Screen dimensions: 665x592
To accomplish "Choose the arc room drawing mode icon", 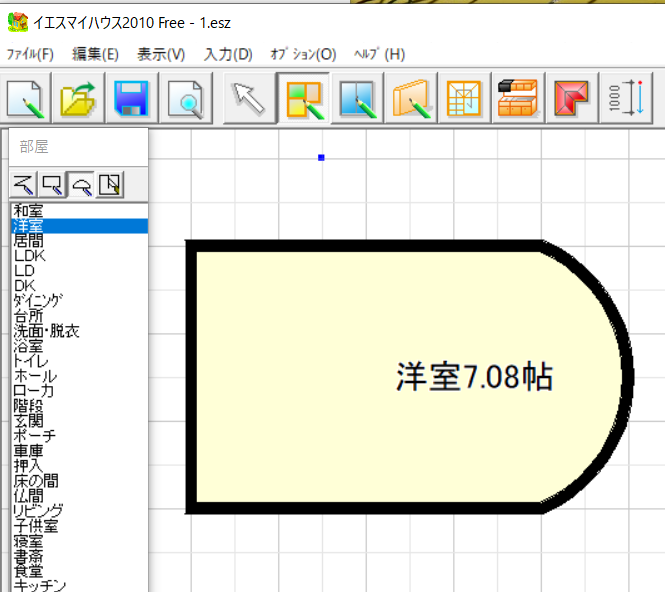I will tap(81, 184).
